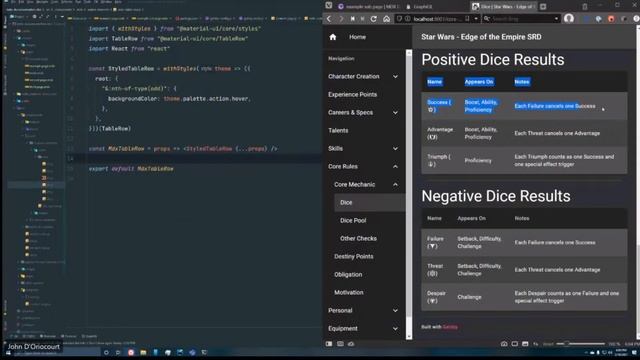
Task: Show site info in address bar
Action: point(407,19)
